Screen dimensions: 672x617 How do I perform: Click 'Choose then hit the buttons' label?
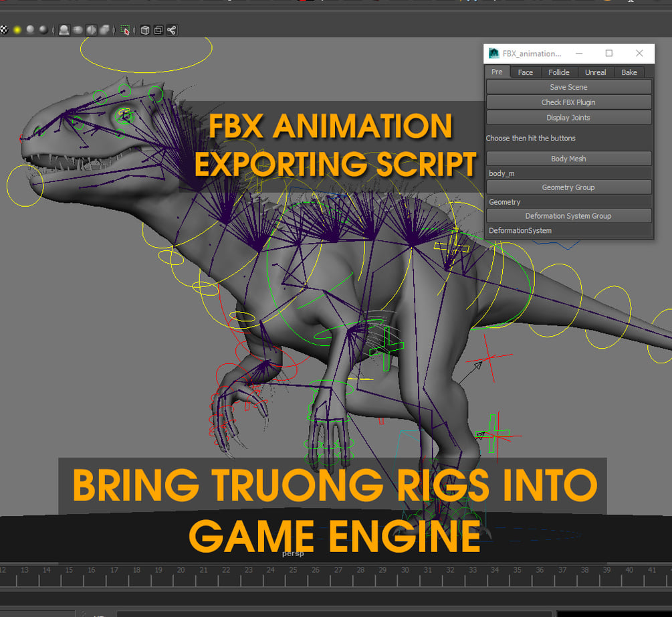[530, 138]
